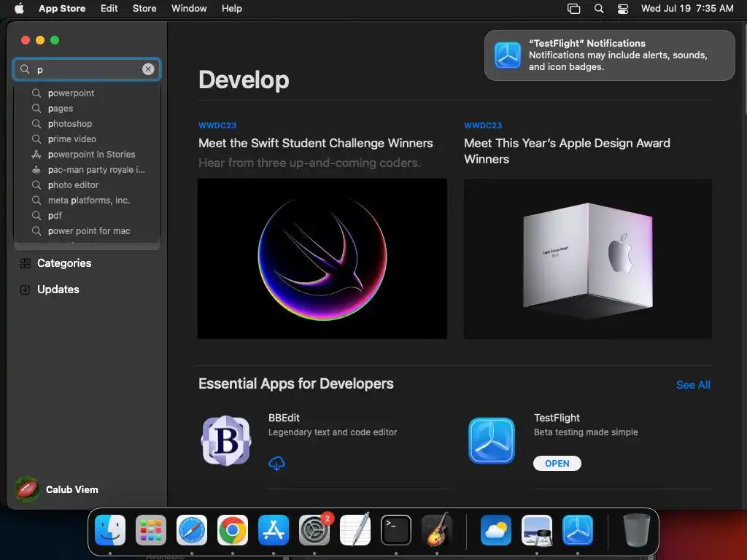Open the Calub Viem account profile
Screen dimensions: 747x560
[57, 489]
